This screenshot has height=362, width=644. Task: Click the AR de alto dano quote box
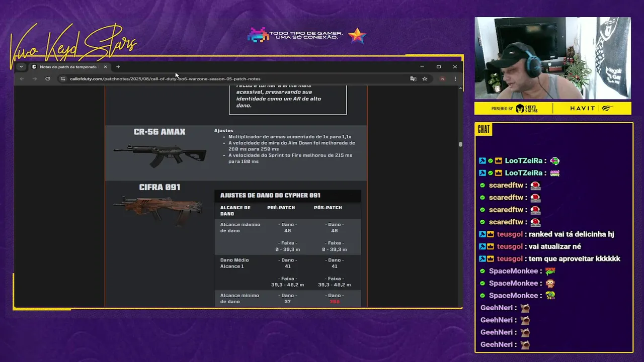pos(288,99)
